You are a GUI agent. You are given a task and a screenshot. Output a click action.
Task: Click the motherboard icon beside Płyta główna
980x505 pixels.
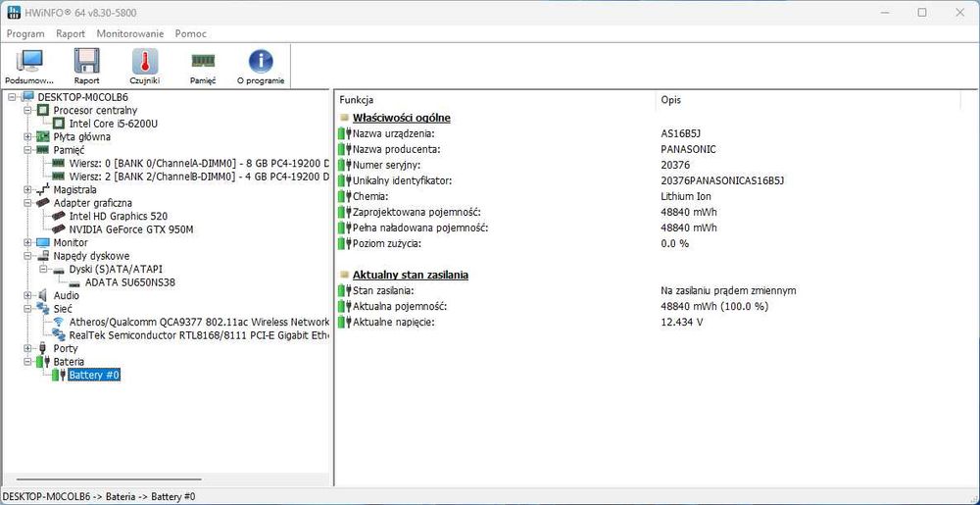[43, 136]
